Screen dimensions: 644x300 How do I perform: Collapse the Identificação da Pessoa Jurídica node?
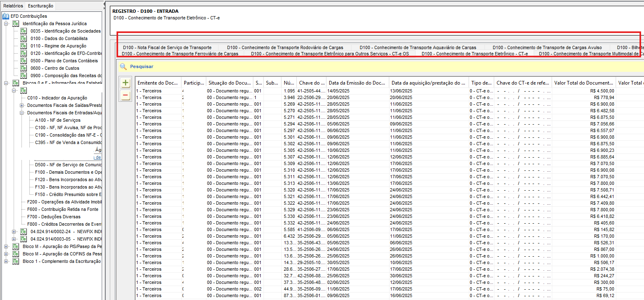pos(6,24)
